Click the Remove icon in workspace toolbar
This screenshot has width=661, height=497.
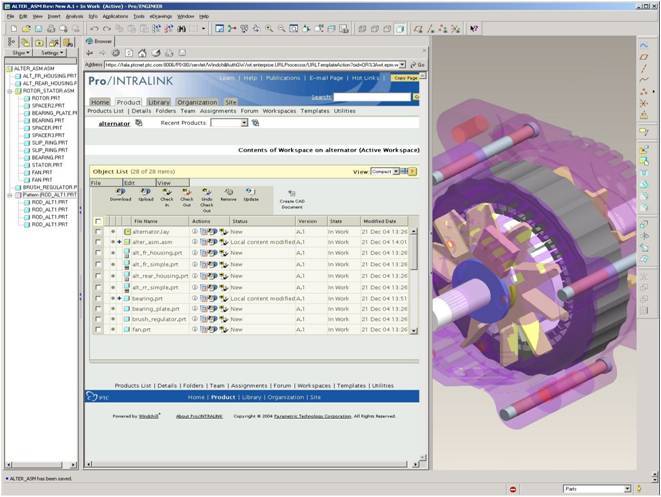pos(228,192)
